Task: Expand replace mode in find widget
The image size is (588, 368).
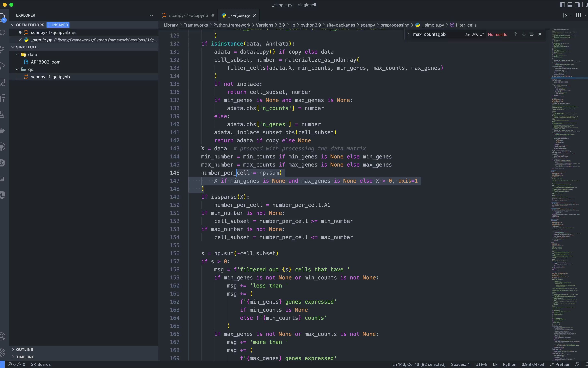Action: (x=408, y=34)
